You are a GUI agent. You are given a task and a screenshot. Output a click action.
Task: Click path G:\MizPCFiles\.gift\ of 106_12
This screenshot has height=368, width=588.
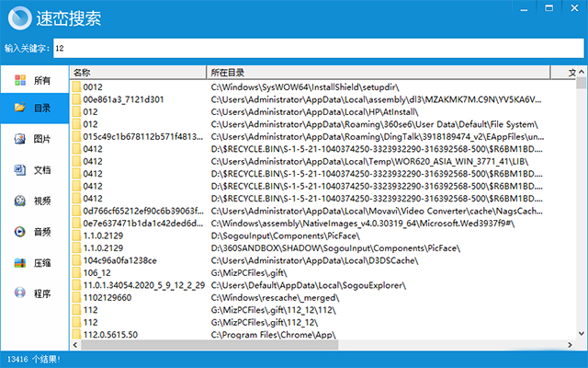[249, 273]
